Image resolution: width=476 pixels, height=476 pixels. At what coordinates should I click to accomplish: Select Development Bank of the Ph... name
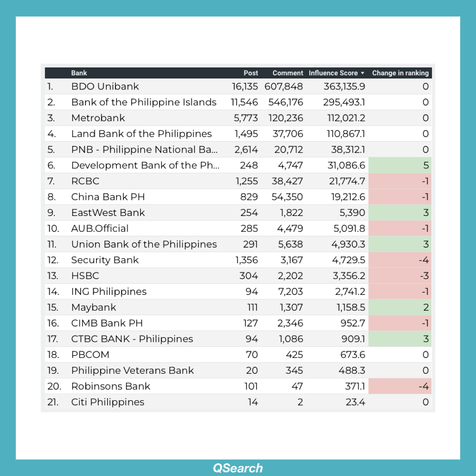pos(145,165)
